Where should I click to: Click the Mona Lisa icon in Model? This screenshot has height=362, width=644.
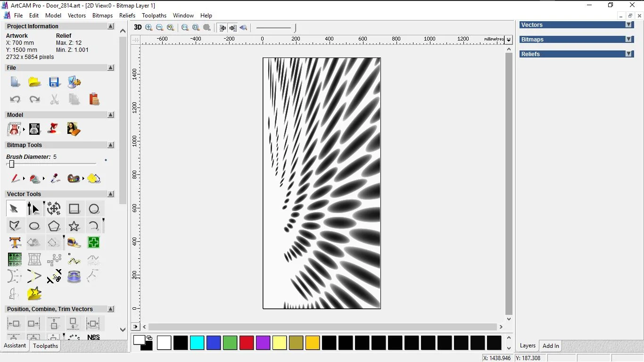pyautogui.click(x=74, y=129)
